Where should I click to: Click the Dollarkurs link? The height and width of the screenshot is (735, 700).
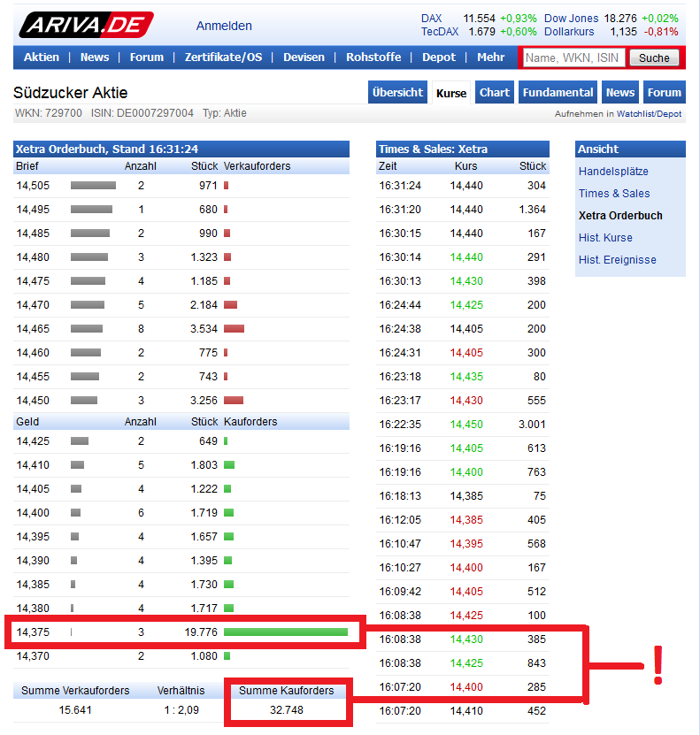point(569,32)
